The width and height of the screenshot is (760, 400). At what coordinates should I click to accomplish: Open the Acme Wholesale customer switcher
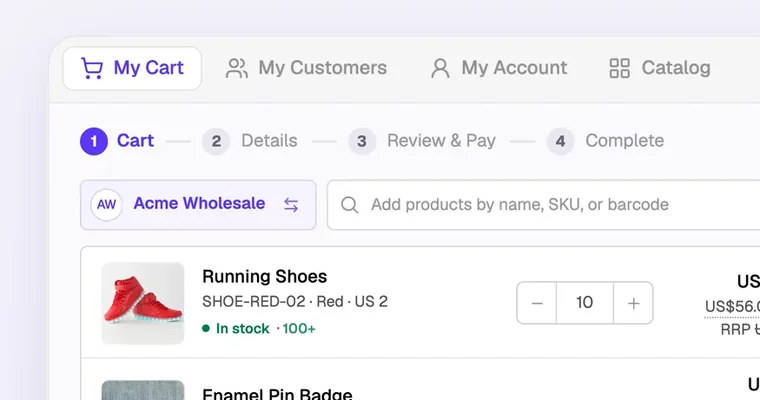198,205
